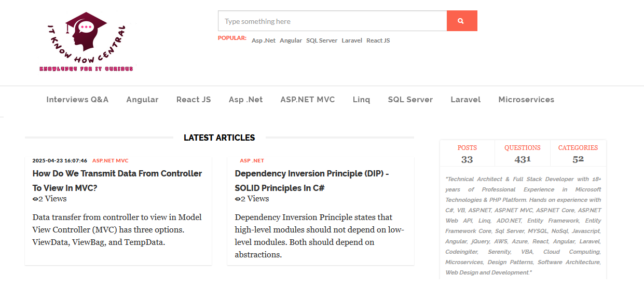Open the React JS navigation item
The width and height of the screenshot is (644, 288).
tap(194, 100)
